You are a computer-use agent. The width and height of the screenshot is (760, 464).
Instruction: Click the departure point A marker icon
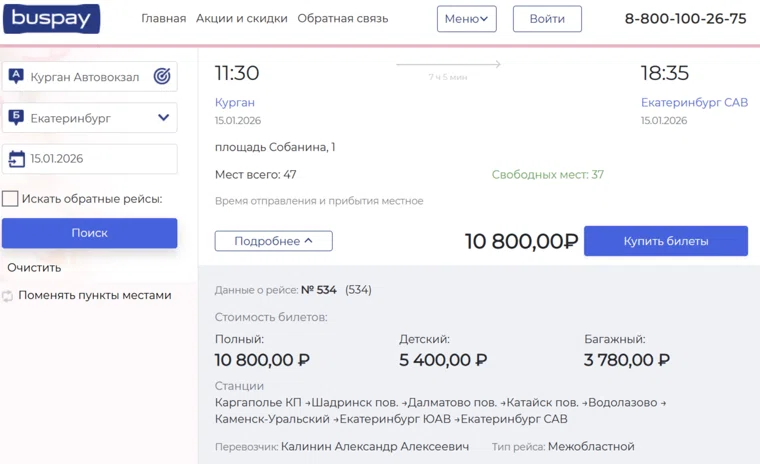[x=16, y=76]
